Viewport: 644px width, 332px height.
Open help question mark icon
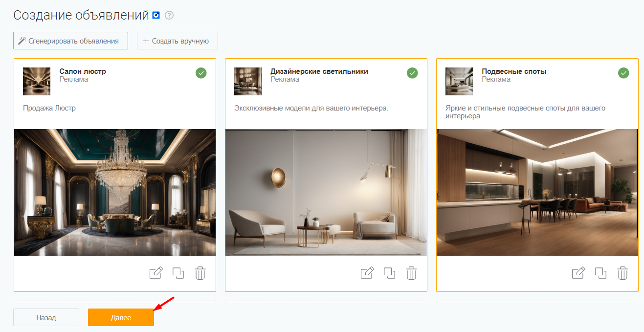click(169, 16)
